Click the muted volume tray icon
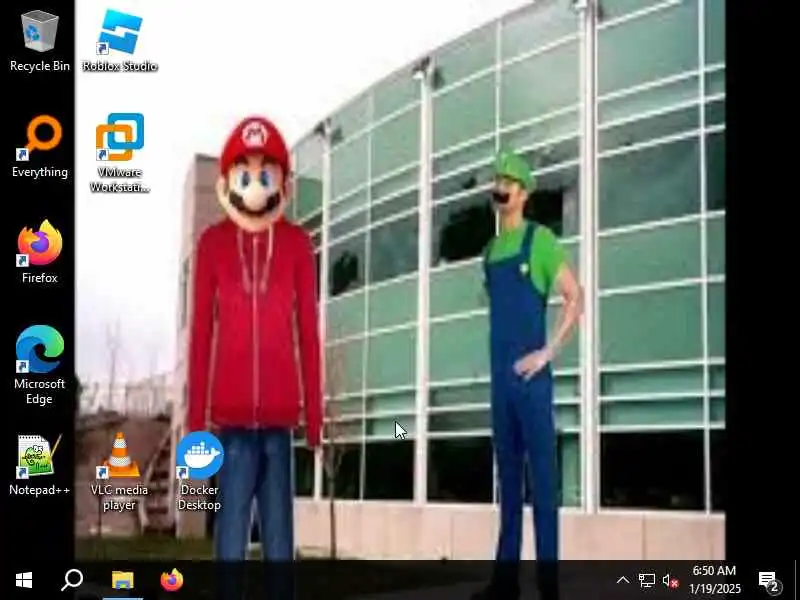This screenshot has height=600, width=800. point(670,581)
